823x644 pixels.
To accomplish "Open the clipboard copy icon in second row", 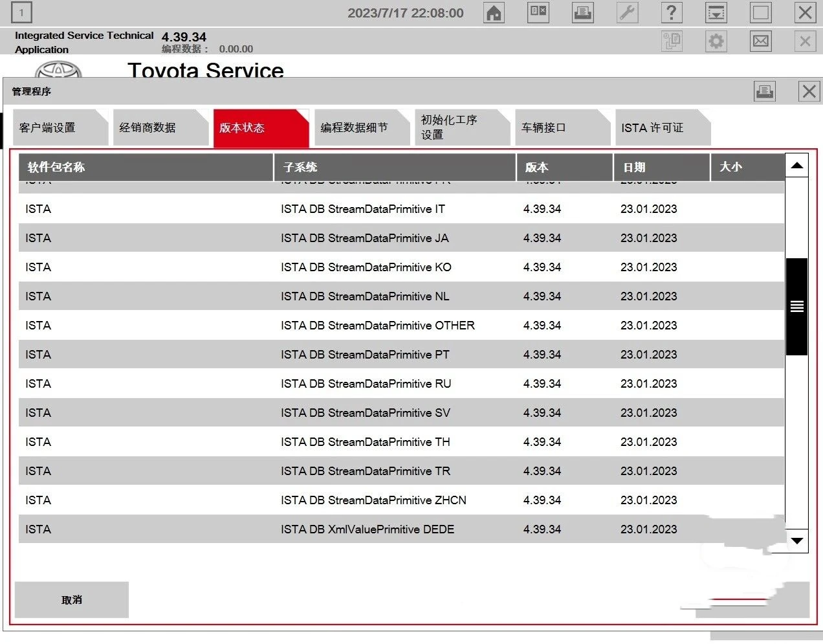I will [x=672, y=41].
